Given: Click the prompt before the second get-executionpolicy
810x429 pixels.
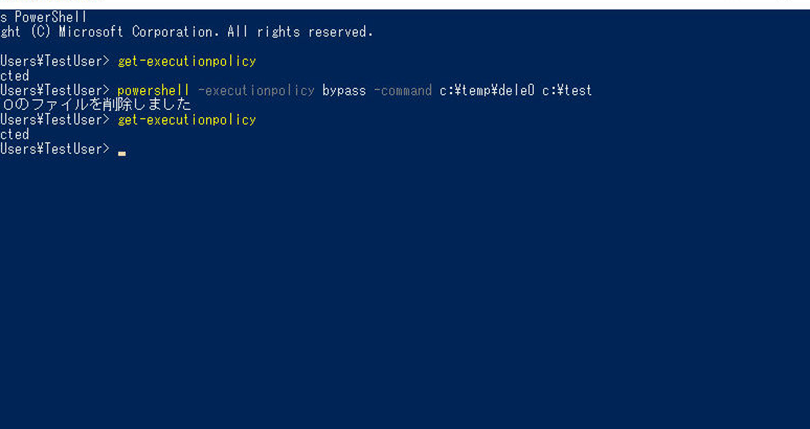Looking at the screenshot, I should pos(55,120).
